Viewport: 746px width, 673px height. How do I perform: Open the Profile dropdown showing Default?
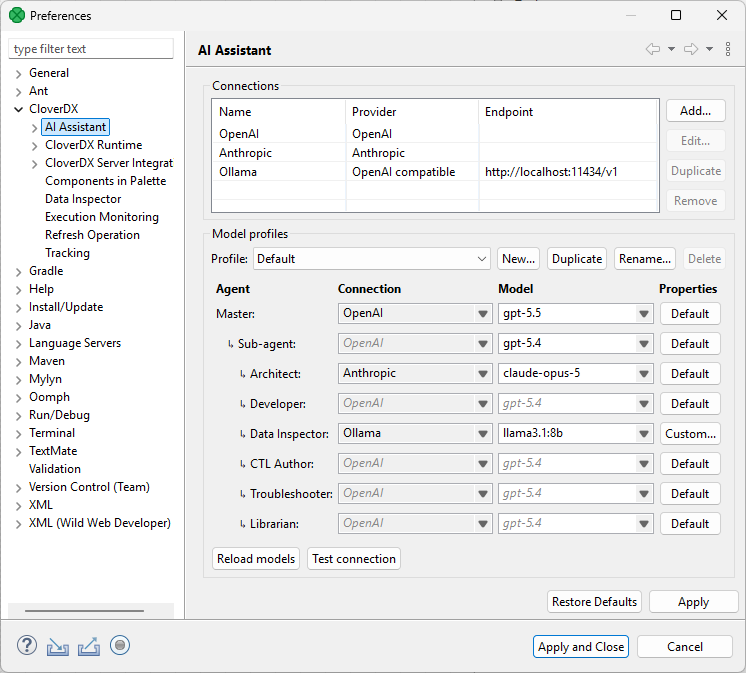coord(372,259)
